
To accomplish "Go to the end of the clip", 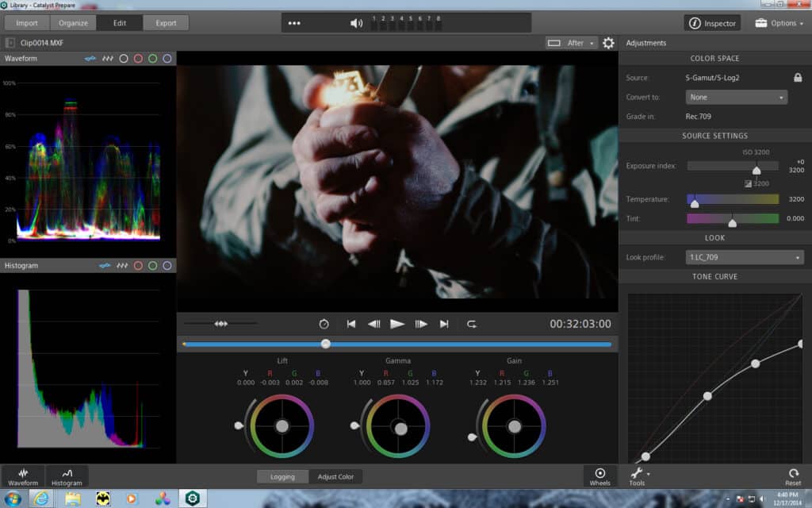I will coord(444,324).
